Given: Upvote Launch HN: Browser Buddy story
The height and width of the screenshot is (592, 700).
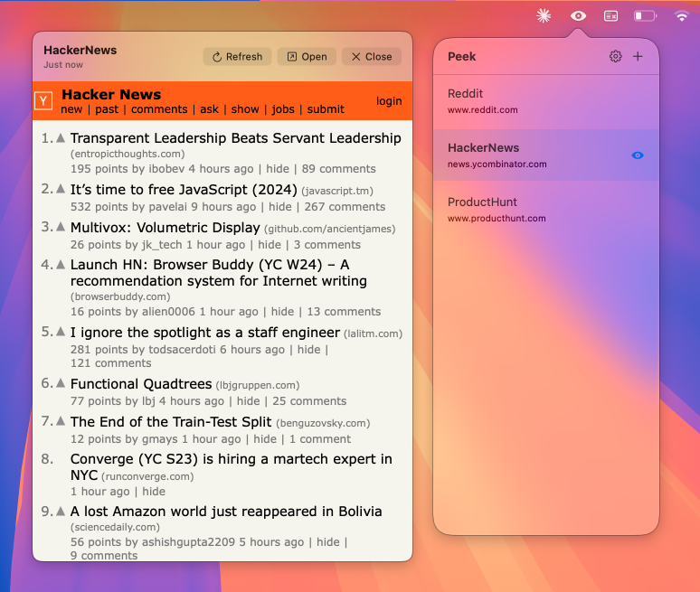Looking at the screenshot, I should (61, 265).
